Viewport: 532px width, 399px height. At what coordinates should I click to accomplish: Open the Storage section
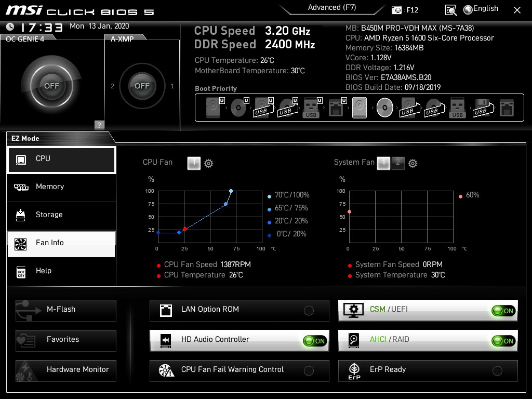click(61, 215)
